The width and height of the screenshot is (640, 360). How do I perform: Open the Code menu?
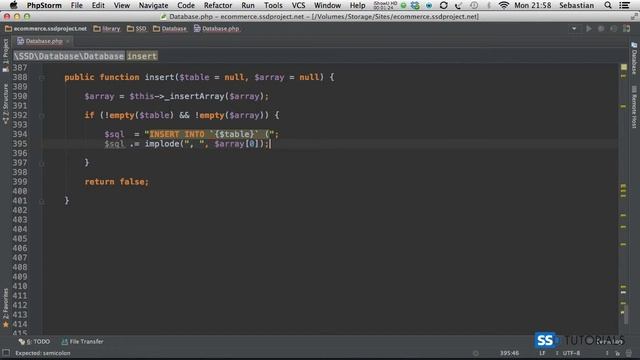[x=186, y=5]
